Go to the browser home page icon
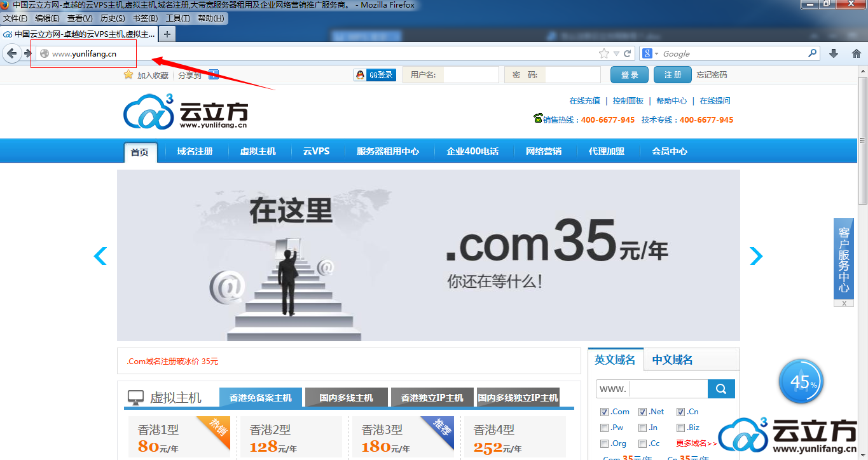Screen dimensions: 868x460 [856, 54]
